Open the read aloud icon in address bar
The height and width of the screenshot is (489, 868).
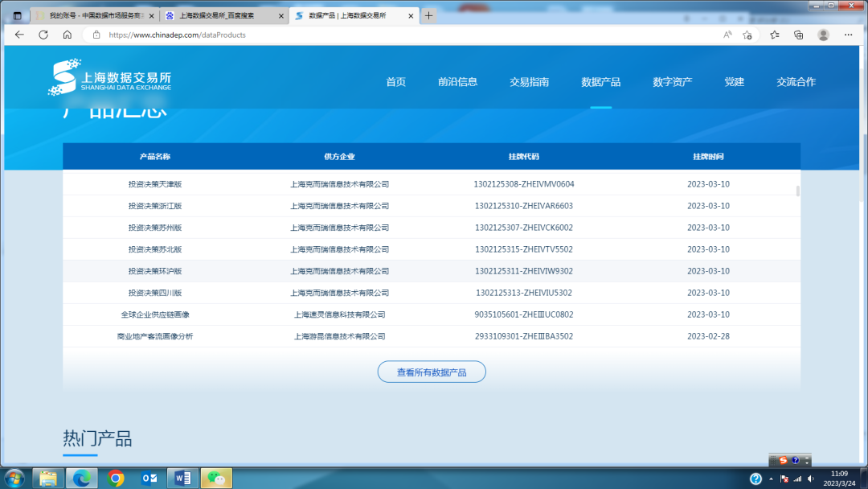point(727,35)
